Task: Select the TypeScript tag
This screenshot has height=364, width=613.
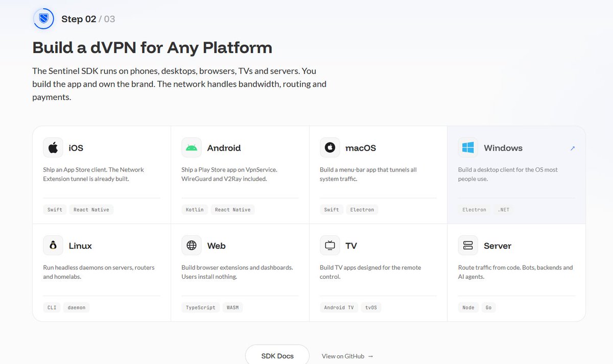Action: pyautogui.click(x=200, y=308)
